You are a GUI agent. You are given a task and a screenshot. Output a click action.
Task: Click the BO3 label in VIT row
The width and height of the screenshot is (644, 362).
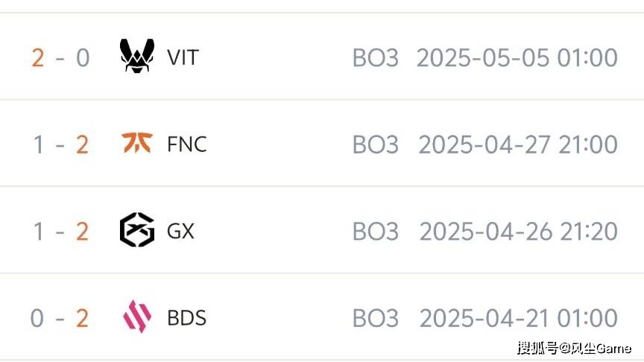coord(376,57)
